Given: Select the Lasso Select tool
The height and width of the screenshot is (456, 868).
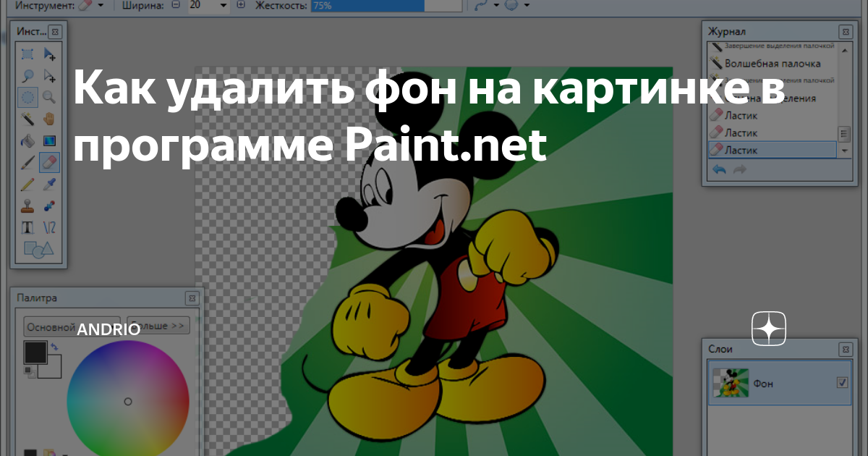Looking at the screenshot, I should pos(27,75).
